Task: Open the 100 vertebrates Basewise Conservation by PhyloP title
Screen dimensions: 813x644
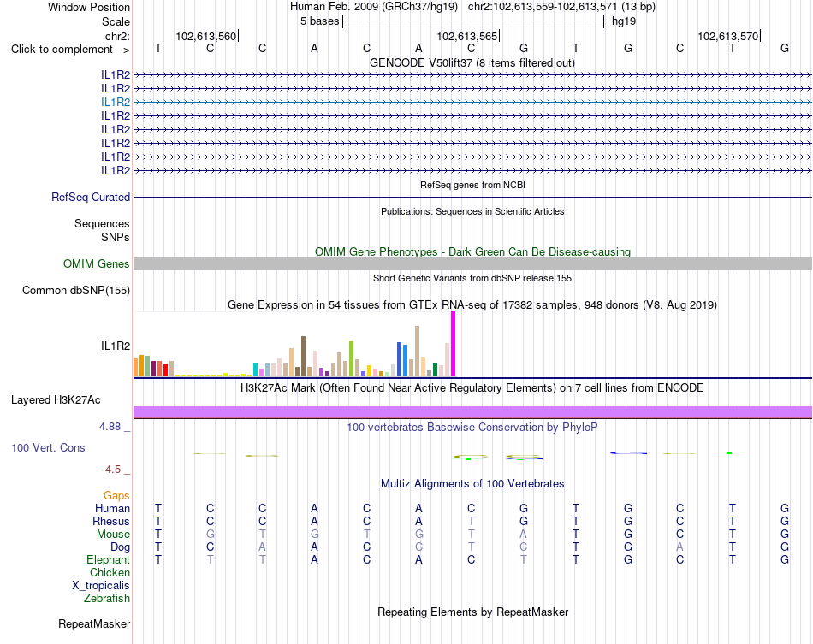Action: coord(472,428)
